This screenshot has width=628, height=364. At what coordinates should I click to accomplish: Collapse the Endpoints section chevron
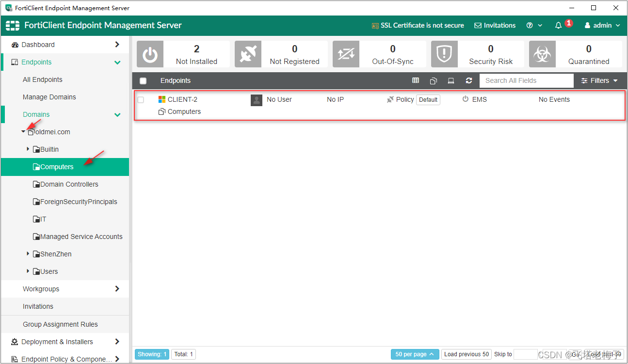pyautogui.click(x=117, y=62)
